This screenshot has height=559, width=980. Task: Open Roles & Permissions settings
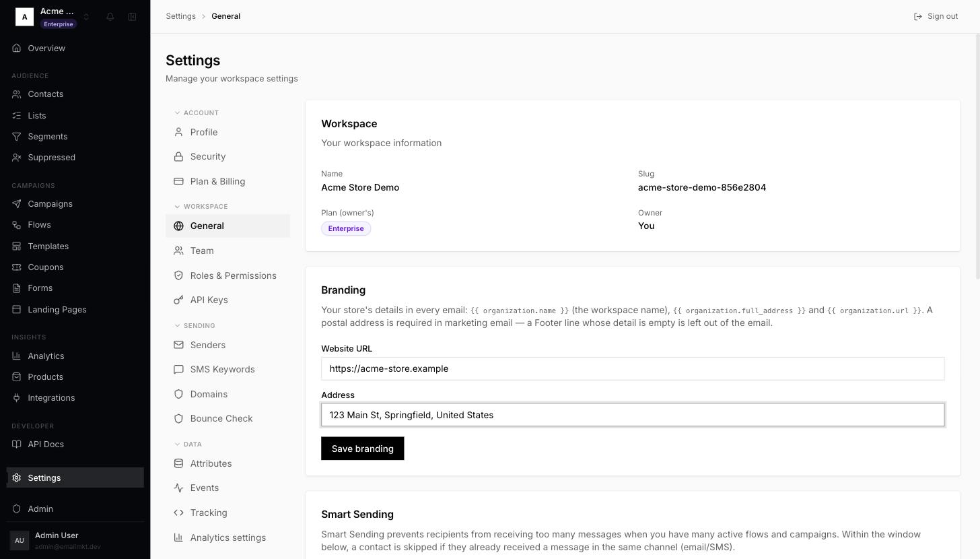click(228, 276)
